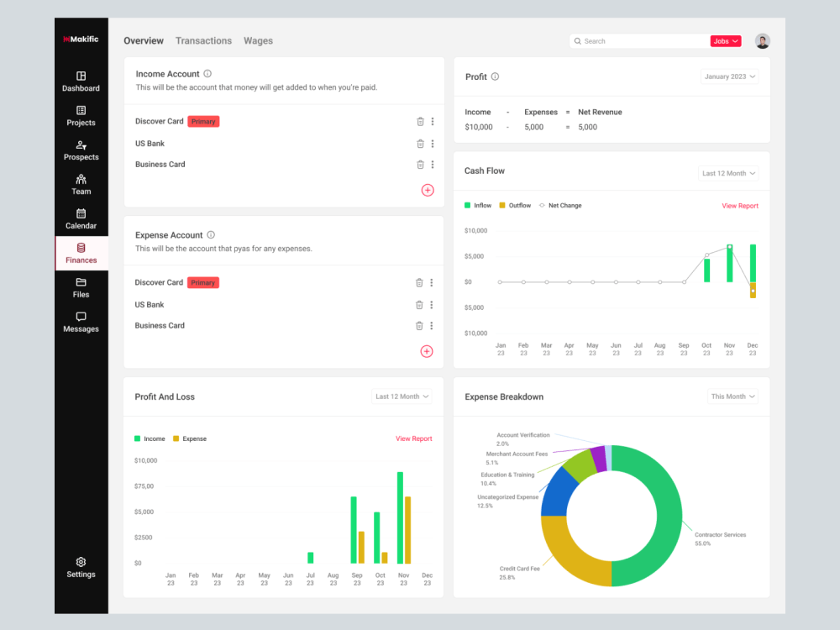The image size is (840, 630).
Task: Add a new Expense Account
Action: tap(427, 351)
